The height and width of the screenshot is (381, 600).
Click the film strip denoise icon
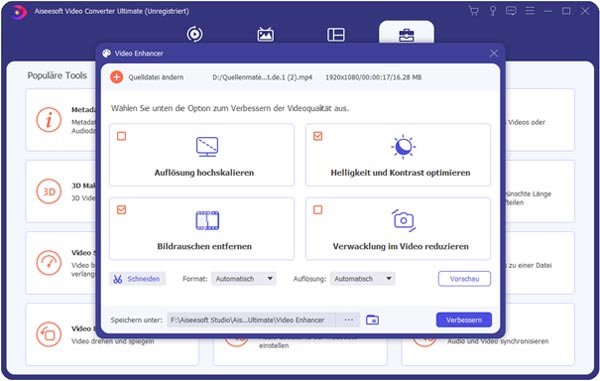pyautogui.click(x=207, y=220)
